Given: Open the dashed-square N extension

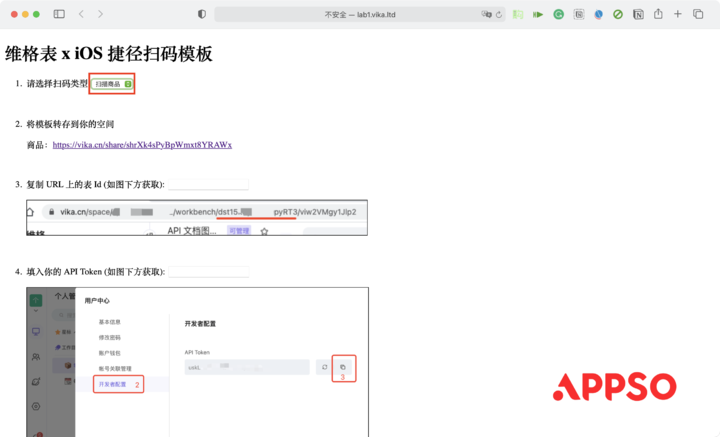Looking at the screenshot, I should click(x=579, y=15).
